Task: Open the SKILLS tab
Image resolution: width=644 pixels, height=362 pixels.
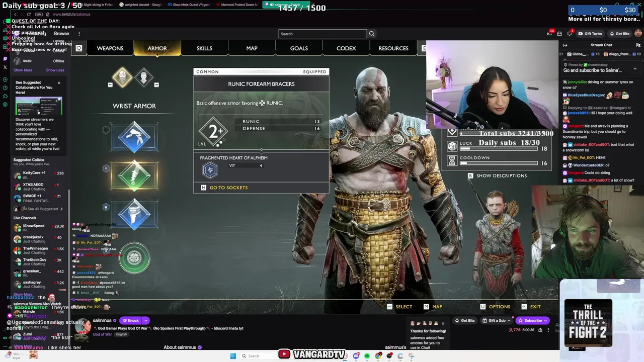Action: 204,48
